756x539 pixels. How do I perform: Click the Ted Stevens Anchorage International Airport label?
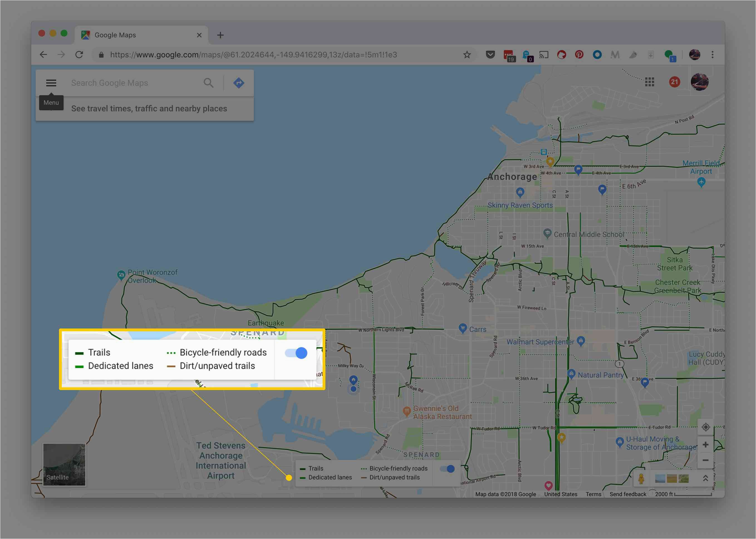point(221,460)
